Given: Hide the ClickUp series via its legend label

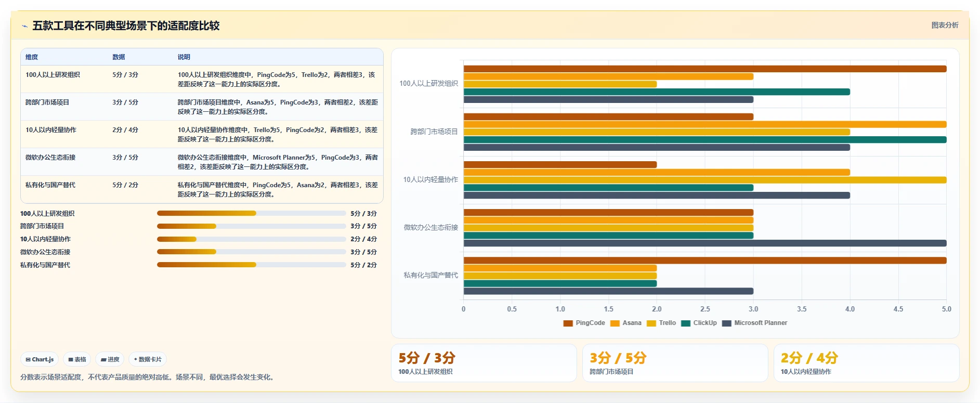Looking at the screenshot, I should [705, 323].
